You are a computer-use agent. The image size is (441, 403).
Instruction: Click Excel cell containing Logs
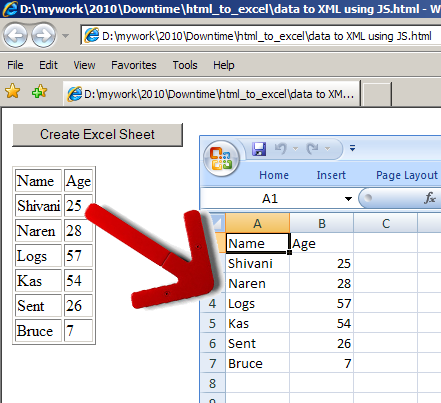(257, 303)
